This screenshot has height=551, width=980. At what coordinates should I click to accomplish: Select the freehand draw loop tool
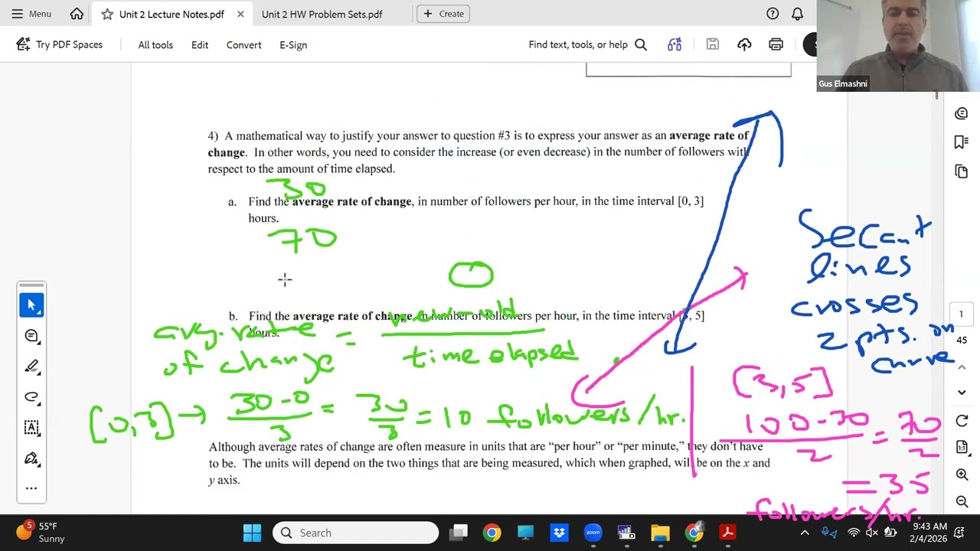[31, 397]
